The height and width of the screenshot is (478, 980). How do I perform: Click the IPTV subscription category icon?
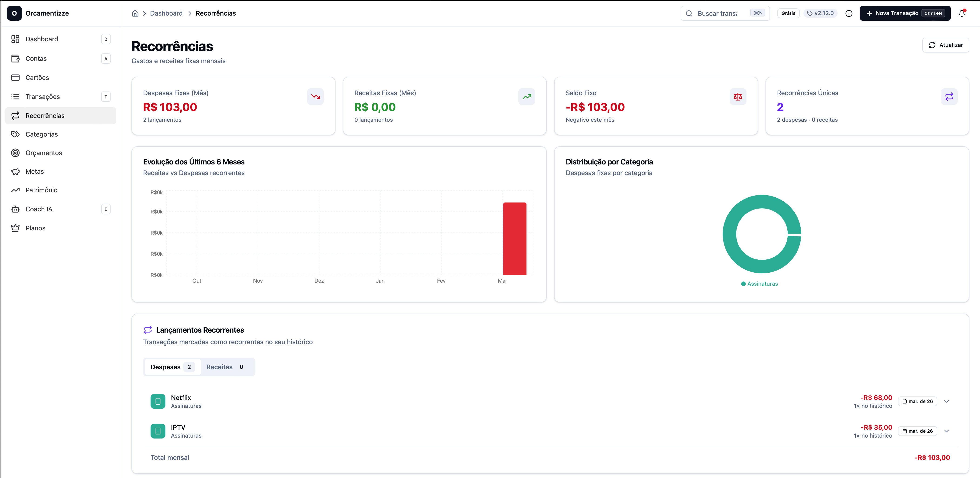coord(158,431)
